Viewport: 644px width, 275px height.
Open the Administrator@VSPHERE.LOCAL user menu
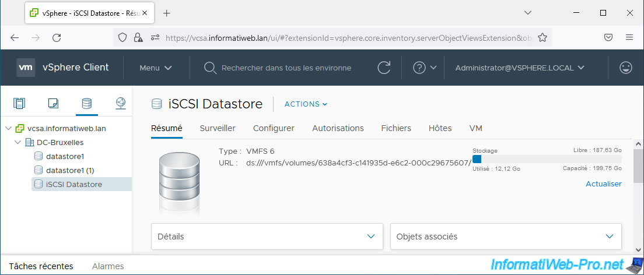tap(519, 68)
